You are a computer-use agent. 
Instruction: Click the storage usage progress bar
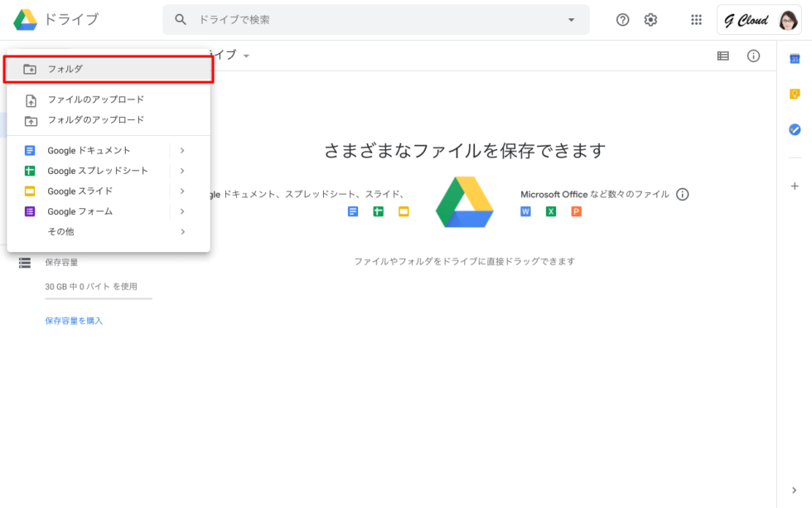[x=98, y=299]
